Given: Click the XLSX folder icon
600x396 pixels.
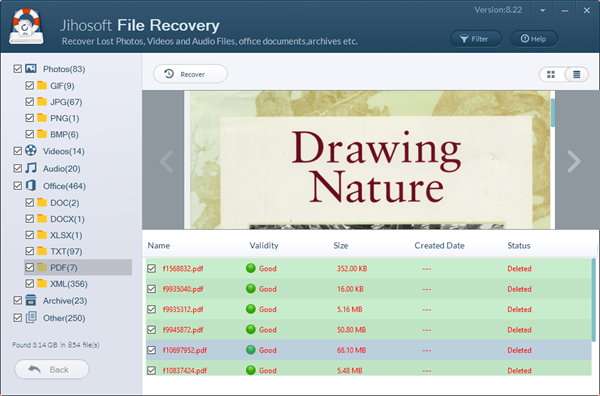Looking at the screenshot, I should tap(42, 235).
